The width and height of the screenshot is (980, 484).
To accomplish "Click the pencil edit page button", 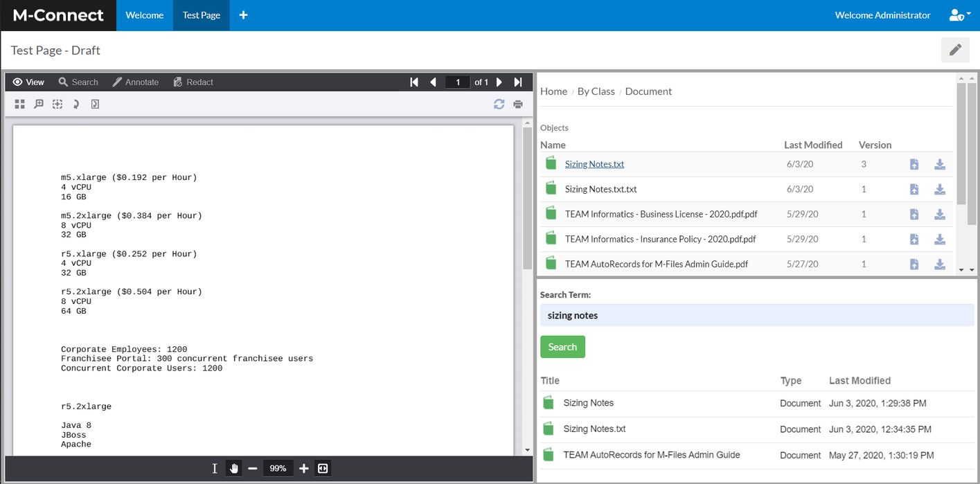I will pos(955,50).
